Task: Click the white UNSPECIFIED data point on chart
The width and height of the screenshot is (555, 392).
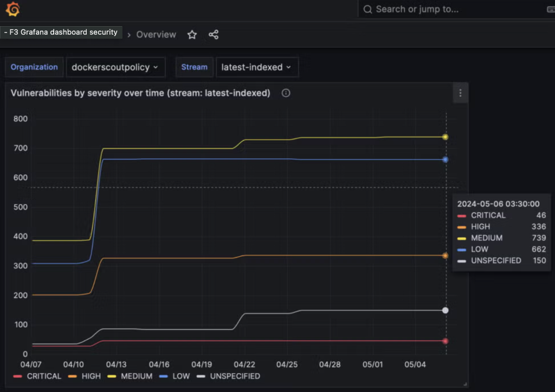Action: click(x=446, y=310)
